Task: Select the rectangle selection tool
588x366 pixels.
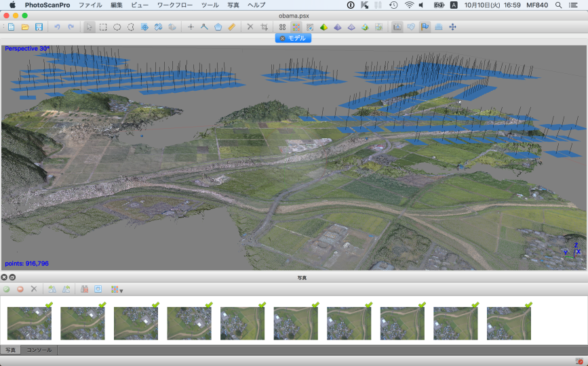Action: click(x=103, y=27)
